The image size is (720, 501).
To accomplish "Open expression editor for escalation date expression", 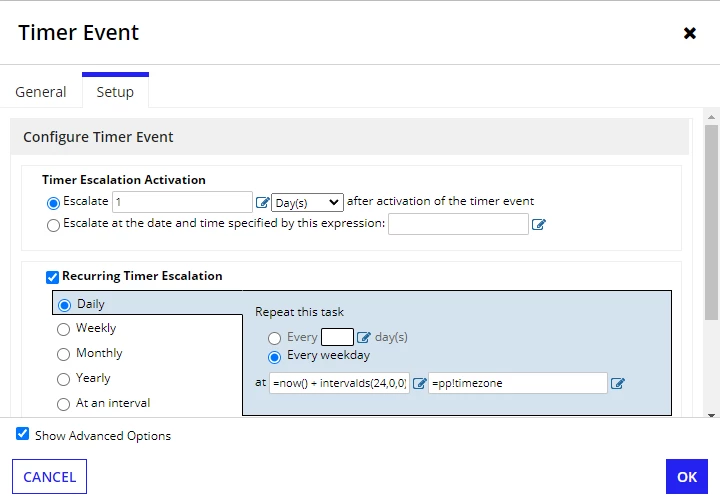I will click(538, 224).
